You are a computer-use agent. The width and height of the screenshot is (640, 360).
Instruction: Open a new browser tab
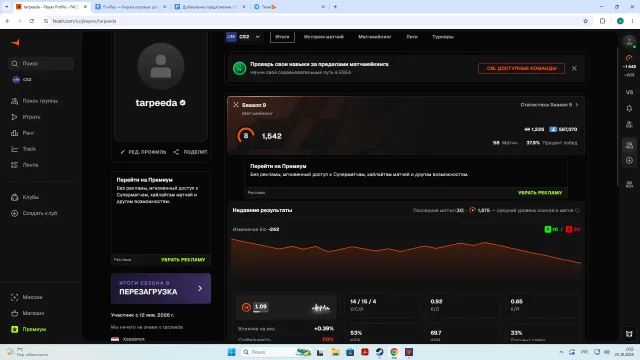coord(335,7)
